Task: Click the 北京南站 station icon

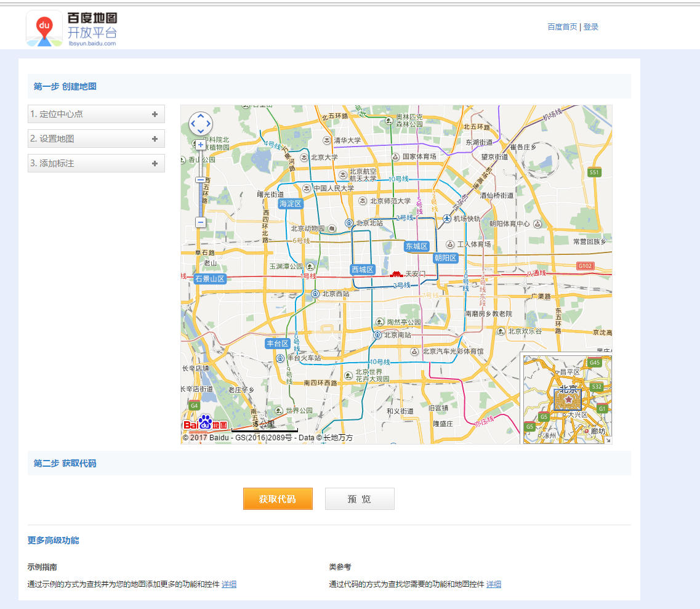Action: (x=377, y=335)
